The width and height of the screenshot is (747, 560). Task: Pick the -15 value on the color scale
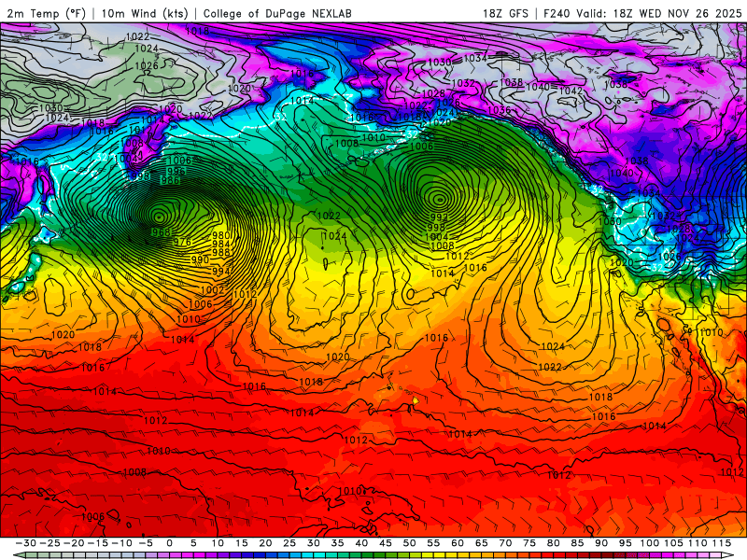pos(98,543)
